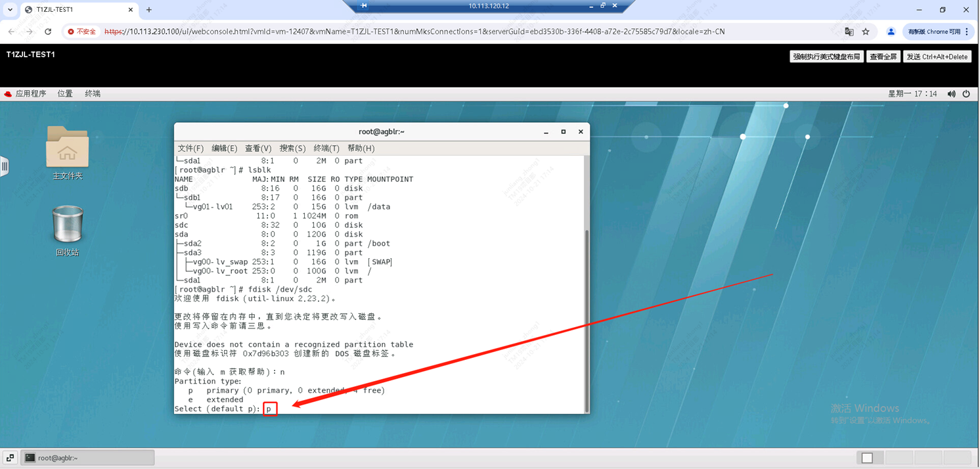Expand the Chrome tab search dropdown
Image resolution: width=980 pixels, height=469 pixels.
pyautogui.click(x=10, y=10)
